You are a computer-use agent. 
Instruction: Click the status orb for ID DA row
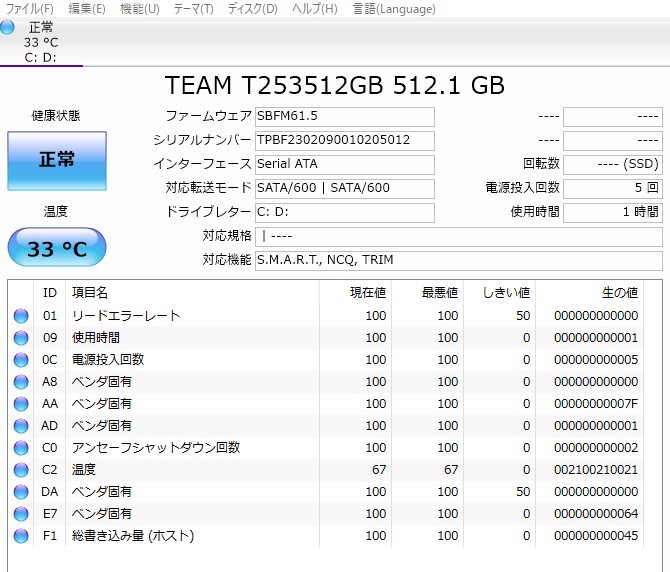point(21,492)
